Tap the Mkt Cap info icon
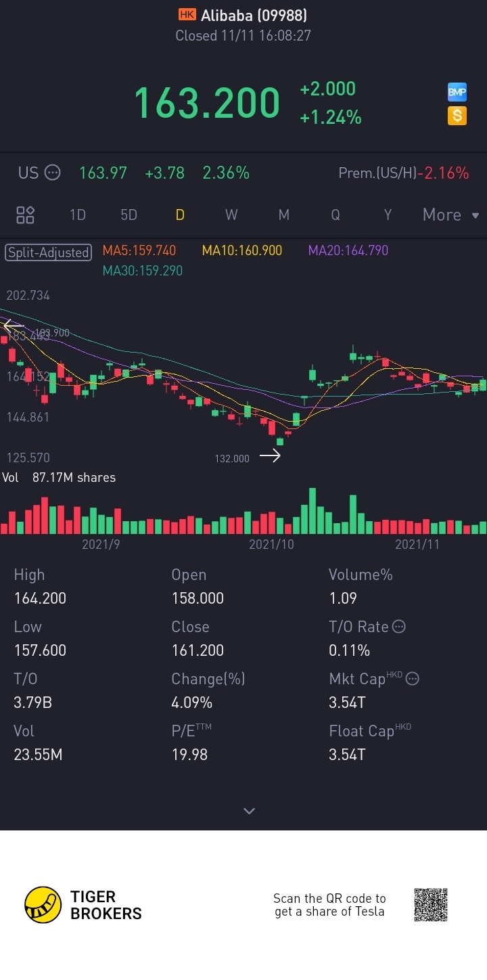Image resolution: width=487 pixels, height=980 pixels. tap(412, 678)
